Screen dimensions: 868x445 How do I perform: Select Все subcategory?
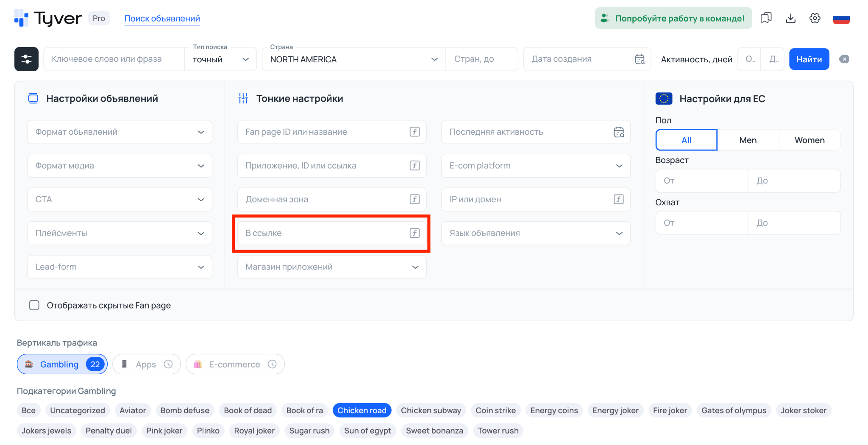[x=29, y=410]
